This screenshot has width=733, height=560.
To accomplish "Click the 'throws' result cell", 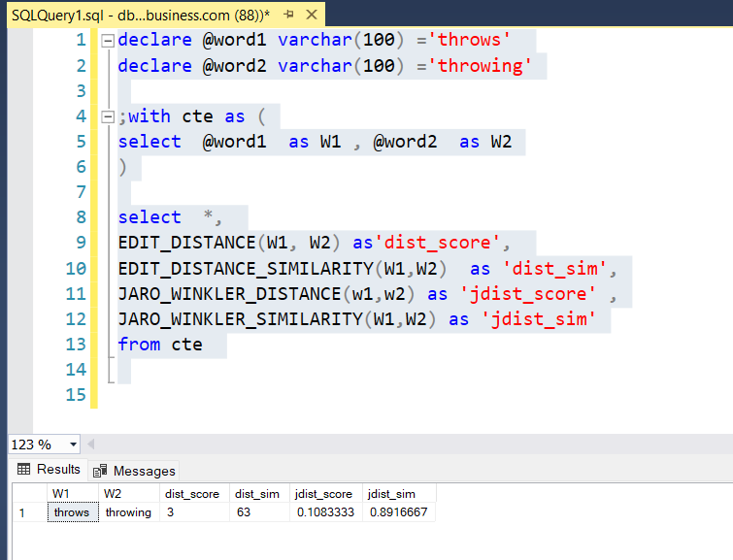I will point(73,512).
